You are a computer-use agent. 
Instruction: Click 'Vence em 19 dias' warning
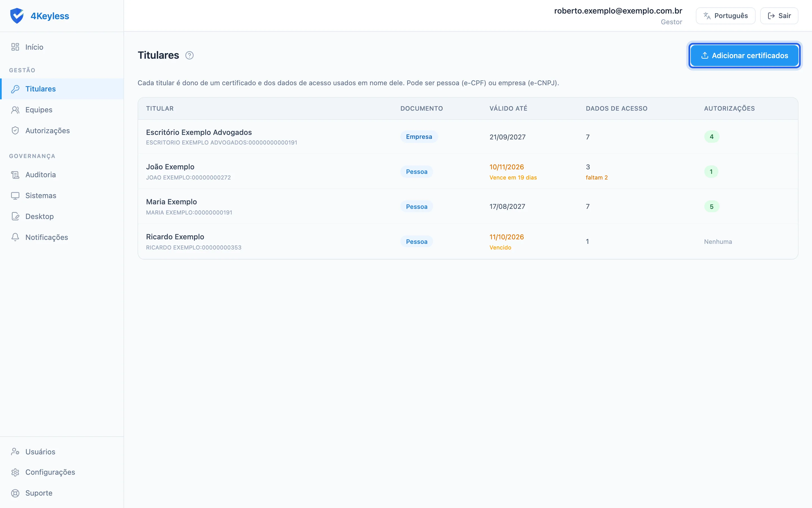pos(513,178)
